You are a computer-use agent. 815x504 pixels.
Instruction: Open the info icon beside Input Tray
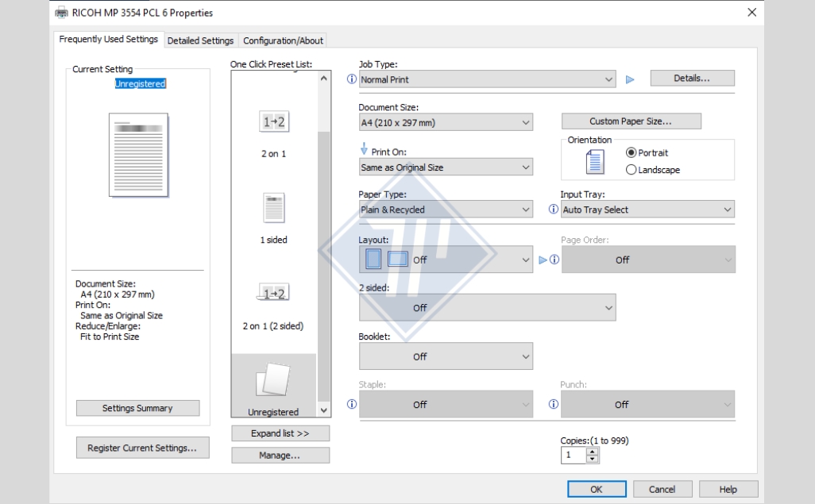554,209
